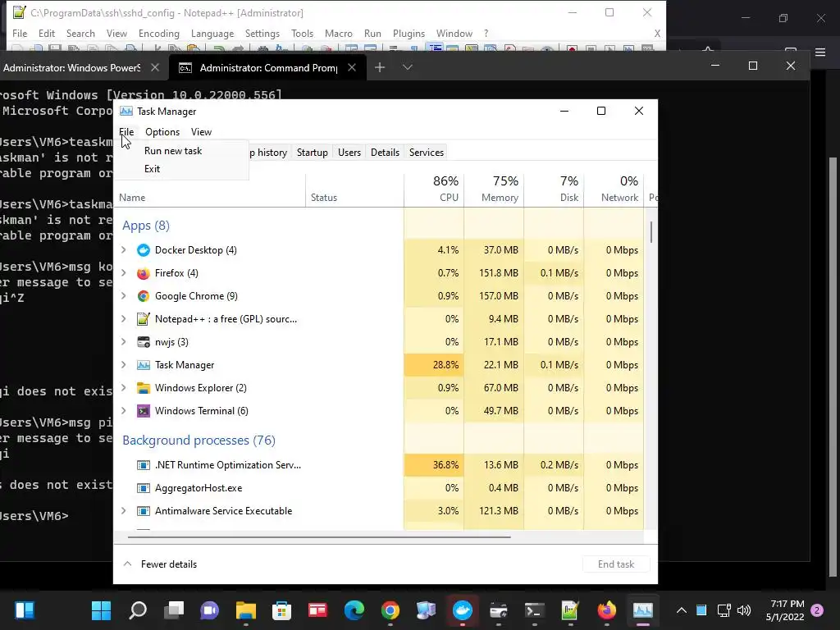Click the Notepad++ process icon in Task Manager

coord(143,319)
